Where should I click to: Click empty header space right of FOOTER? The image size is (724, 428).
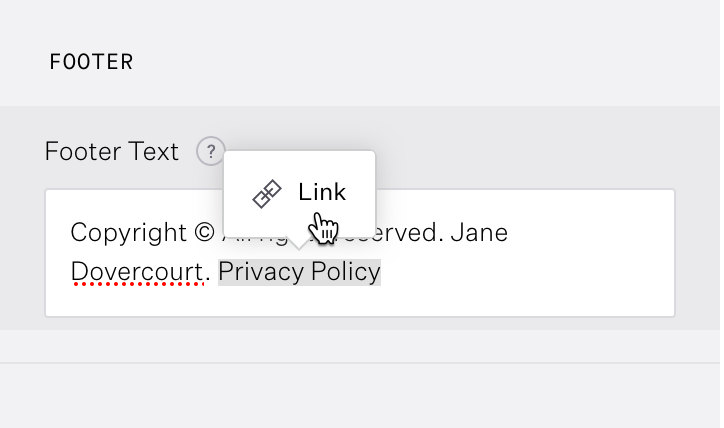420,62
